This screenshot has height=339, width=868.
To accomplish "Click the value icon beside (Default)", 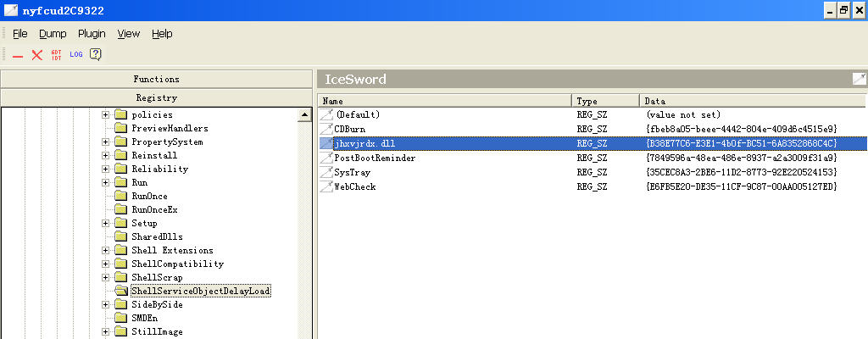I will [326, 114].
